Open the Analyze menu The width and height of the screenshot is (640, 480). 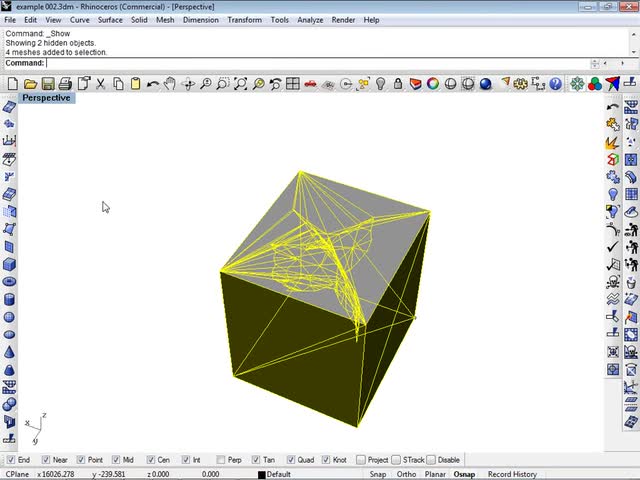point(310,20)
